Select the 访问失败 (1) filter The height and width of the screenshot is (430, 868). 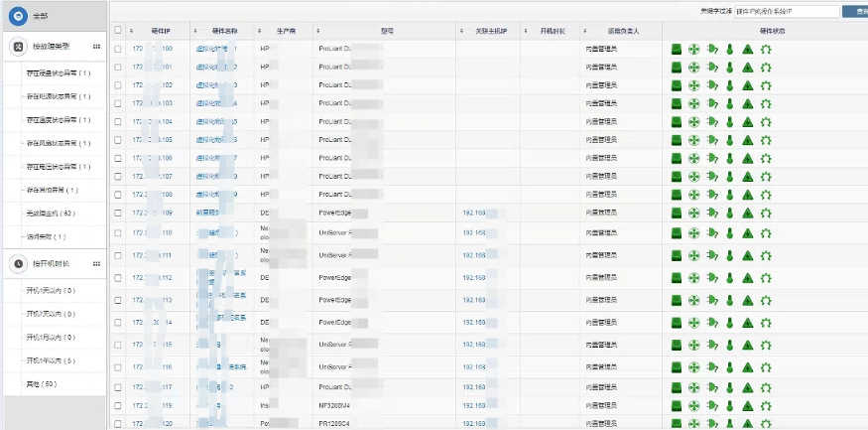pyautogui.click(x=46, y=237)
